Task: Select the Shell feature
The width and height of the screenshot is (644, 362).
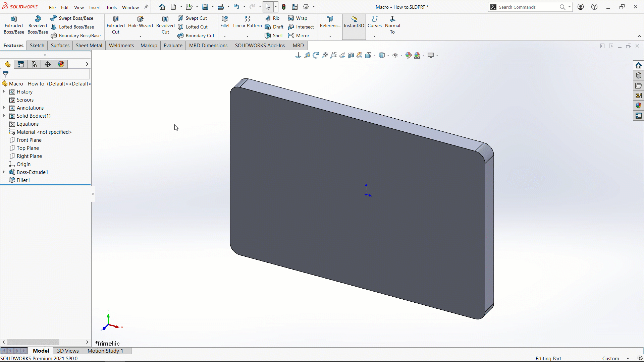Action: (274, 36)
